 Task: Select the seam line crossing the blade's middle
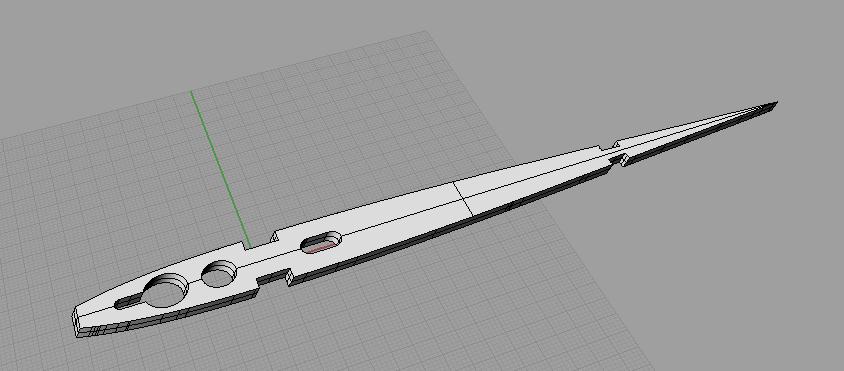click(463, 199)
